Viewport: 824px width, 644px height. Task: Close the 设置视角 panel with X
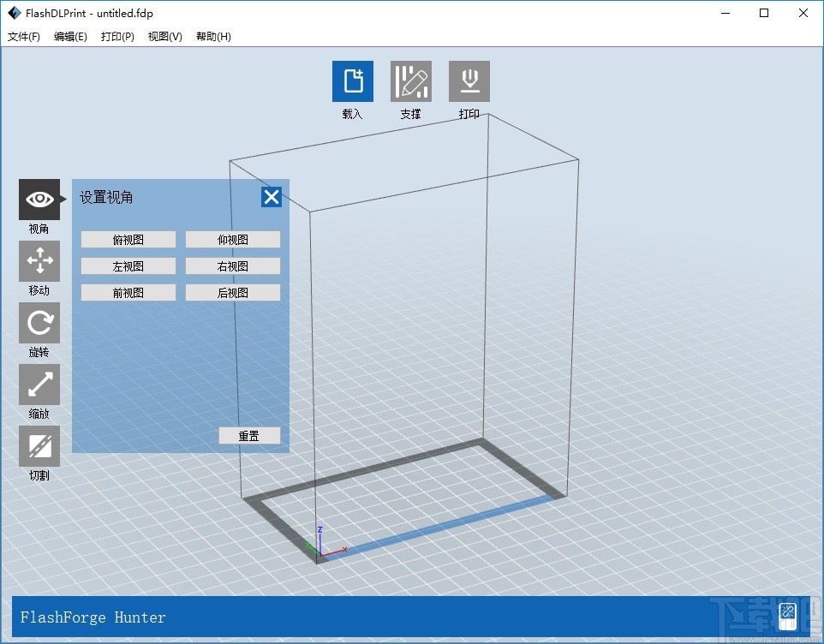click(272, 197)
